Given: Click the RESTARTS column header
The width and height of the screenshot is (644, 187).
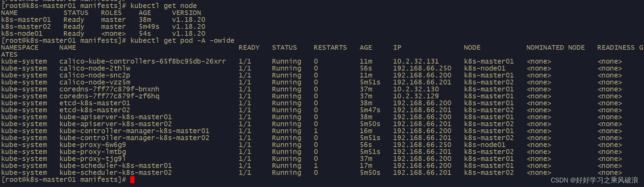Looking at the screenshot, I should (331, 48).
